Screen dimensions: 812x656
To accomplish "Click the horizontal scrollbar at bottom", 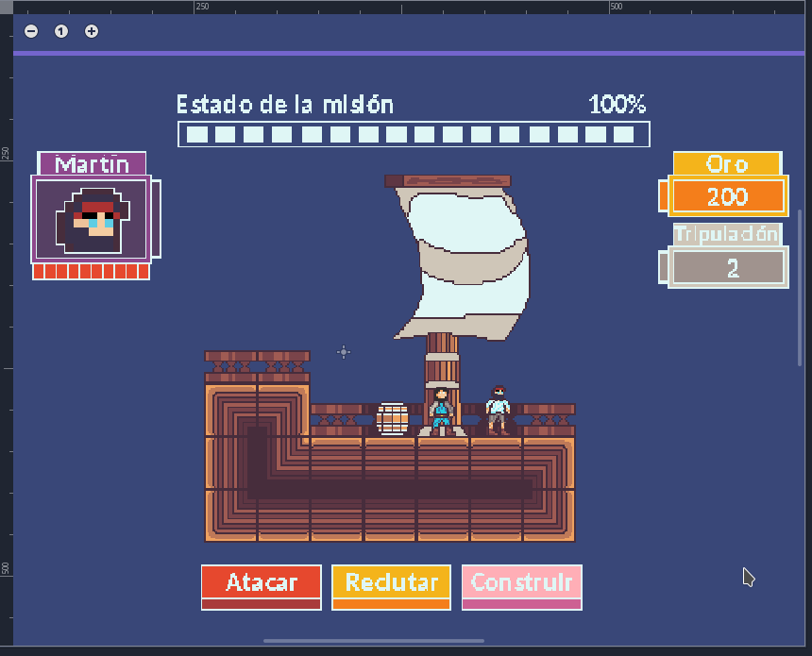I will (374, 641).
